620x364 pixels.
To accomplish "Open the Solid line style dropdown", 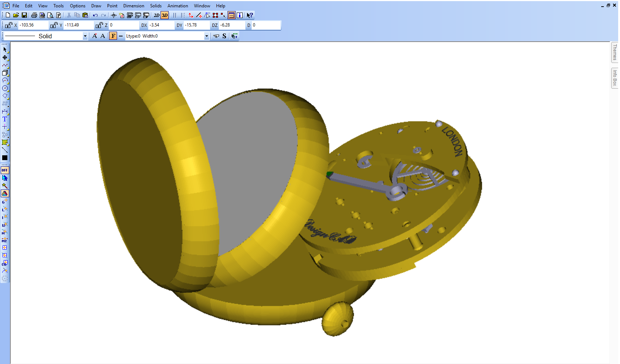I will click(x=85, y=36).
